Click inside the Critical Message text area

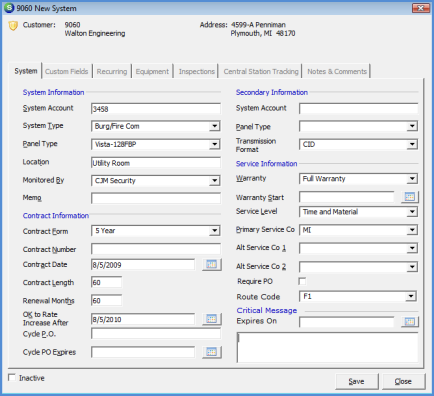coord(327,347)
